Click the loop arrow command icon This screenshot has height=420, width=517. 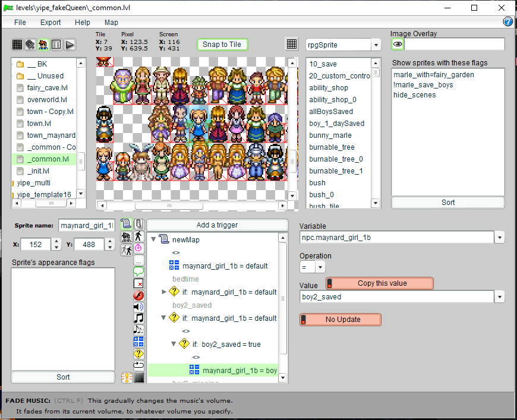138,365
